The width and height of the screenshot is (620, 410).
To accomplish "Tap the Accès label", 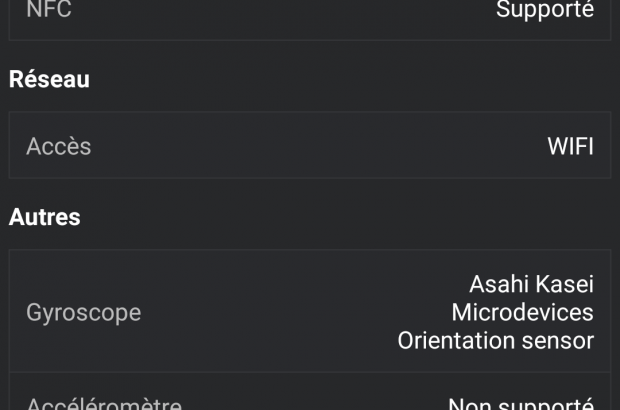I will tap(59, 146).
